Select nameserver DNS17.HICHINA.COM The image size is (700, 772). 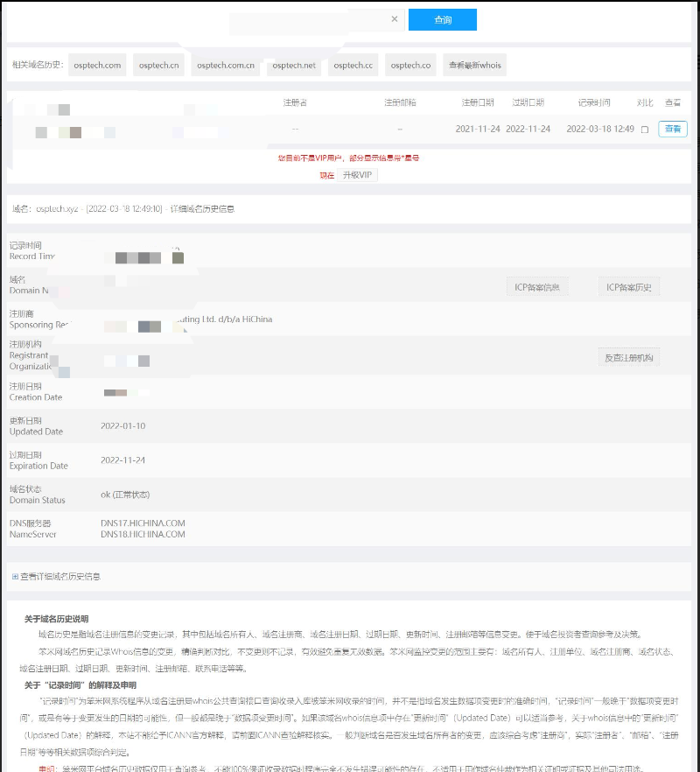pos(143,523)
